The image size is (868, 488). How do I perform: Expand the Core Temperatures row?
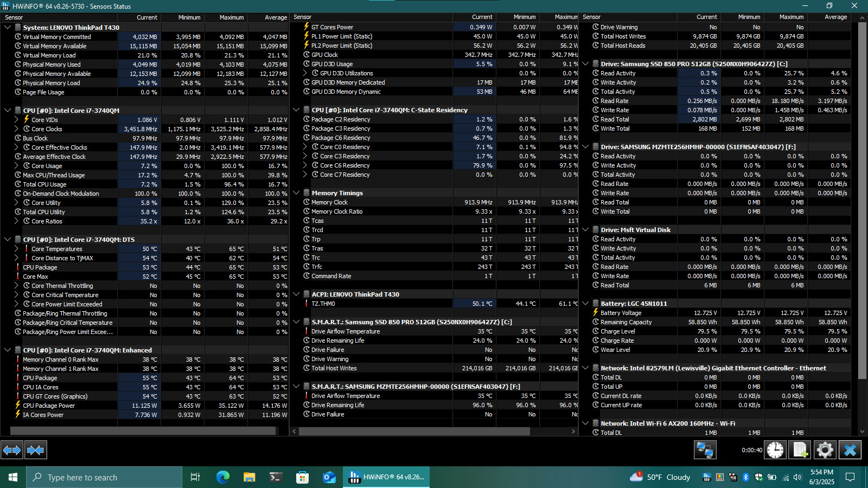[16, 249]
